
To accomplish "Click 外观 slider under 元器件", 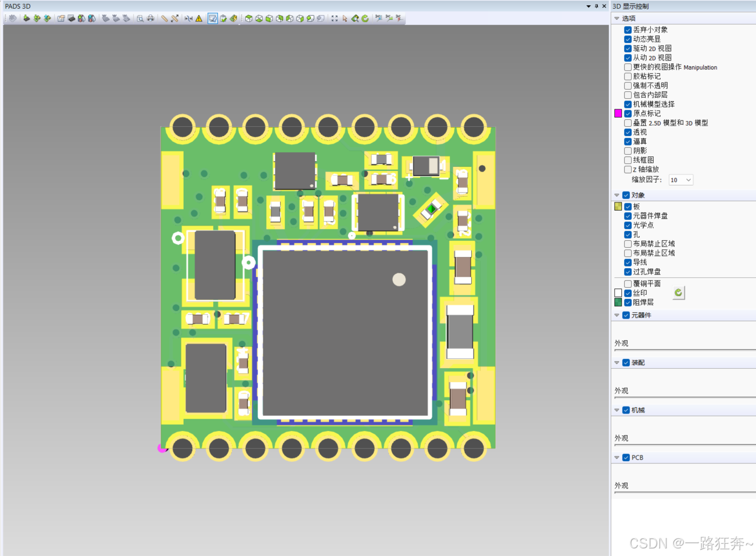I will pos(685,350).
